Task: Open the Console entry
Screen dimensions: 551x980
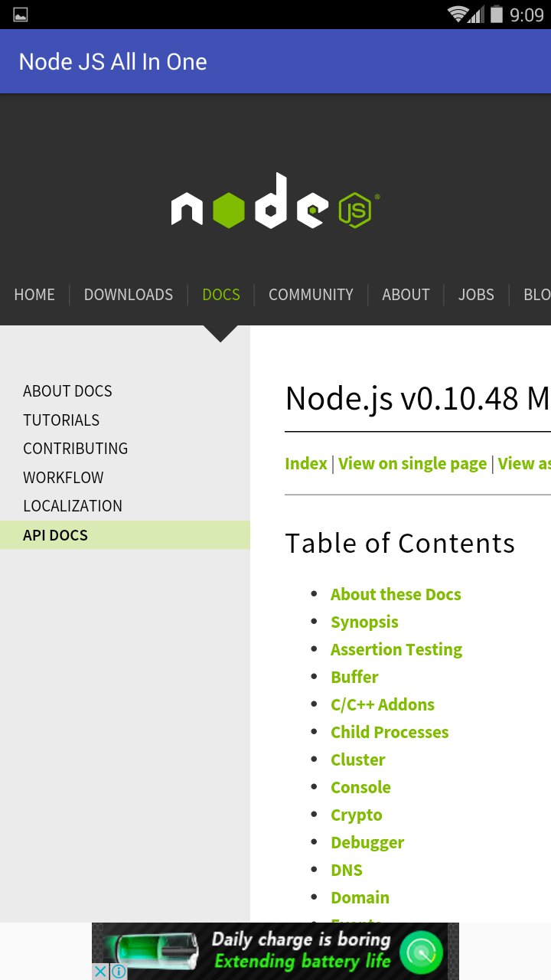Action: 360,787
